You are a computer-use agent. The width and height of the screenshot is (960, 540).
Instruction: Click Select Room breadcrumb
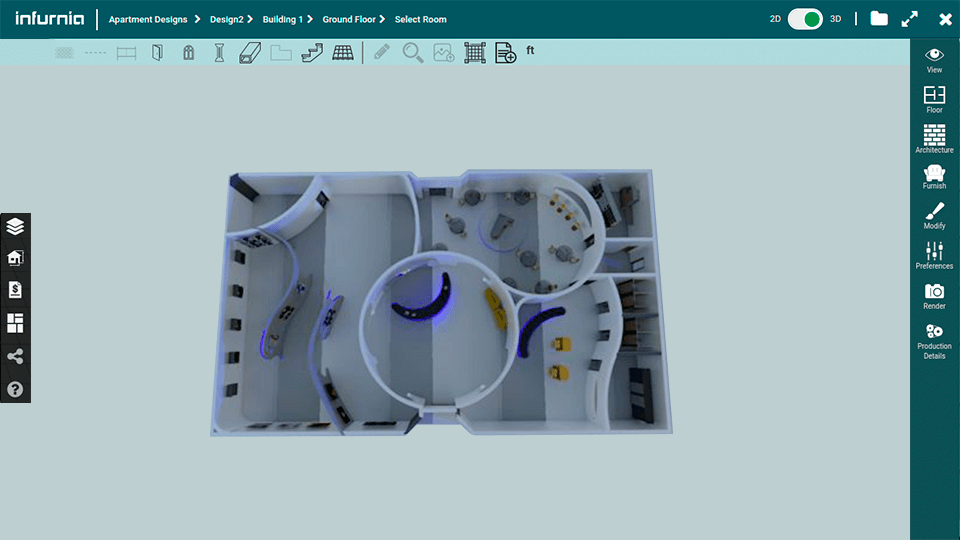click(421, 20)
